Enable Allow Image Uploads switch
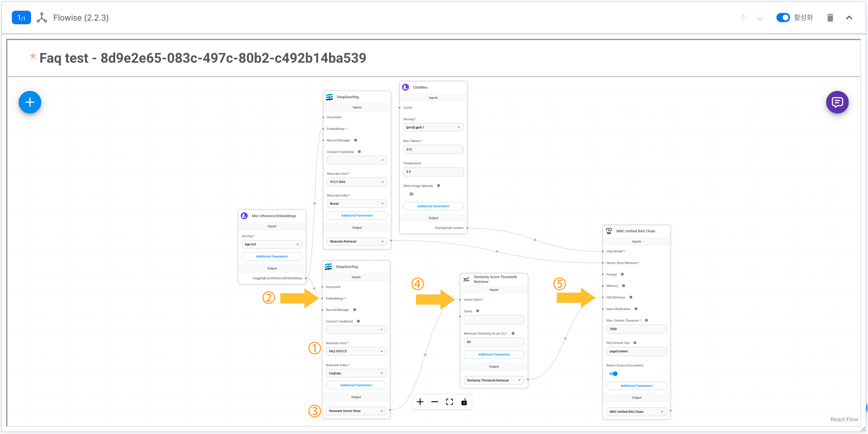The image size is (868, 434). 410,194
